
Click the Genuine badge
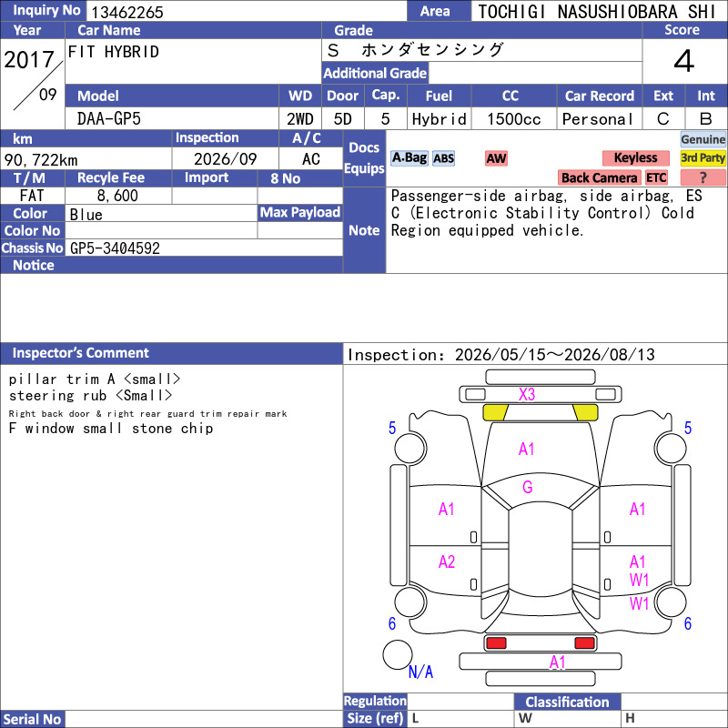pyautogui.click(x=703, y=139)
